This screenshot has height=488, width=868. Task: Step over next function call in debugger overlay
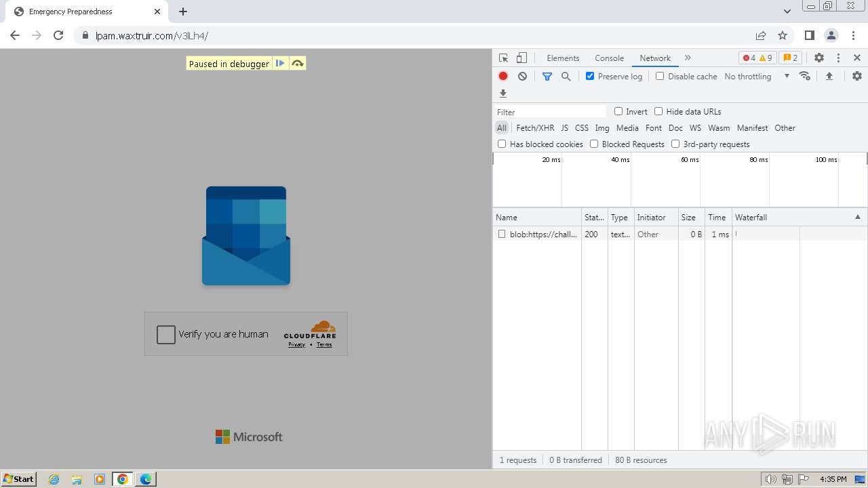297,63
